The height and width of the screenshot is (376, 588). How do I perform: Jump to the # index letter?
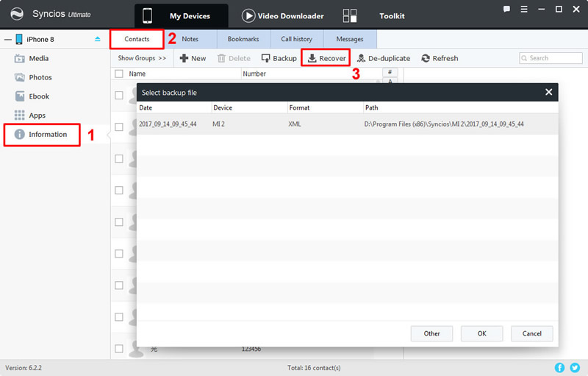click(x=390, y=72)
